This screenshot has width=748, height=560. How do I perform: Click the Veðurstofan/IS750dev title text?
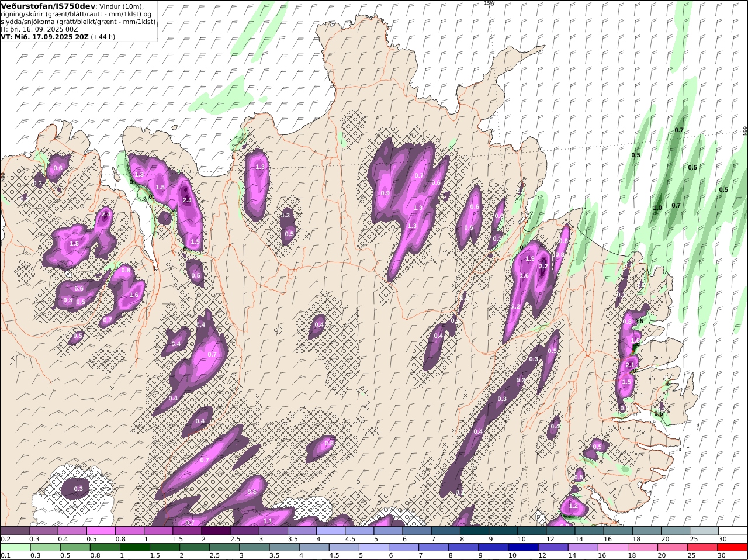(x=49, y=6)
